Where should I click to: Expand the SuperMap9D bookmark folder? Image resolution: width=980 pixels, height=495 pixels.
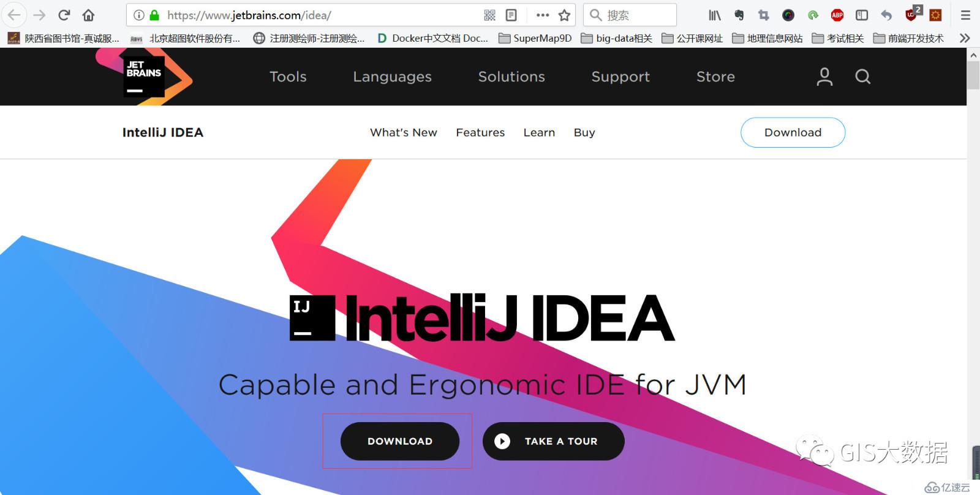(535, 38)
